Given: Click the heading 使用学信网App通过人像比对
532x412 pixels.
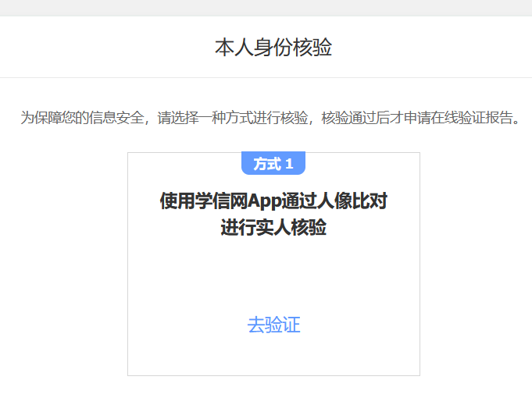Looking at the screenshot, I should click(x=273, y=201).
